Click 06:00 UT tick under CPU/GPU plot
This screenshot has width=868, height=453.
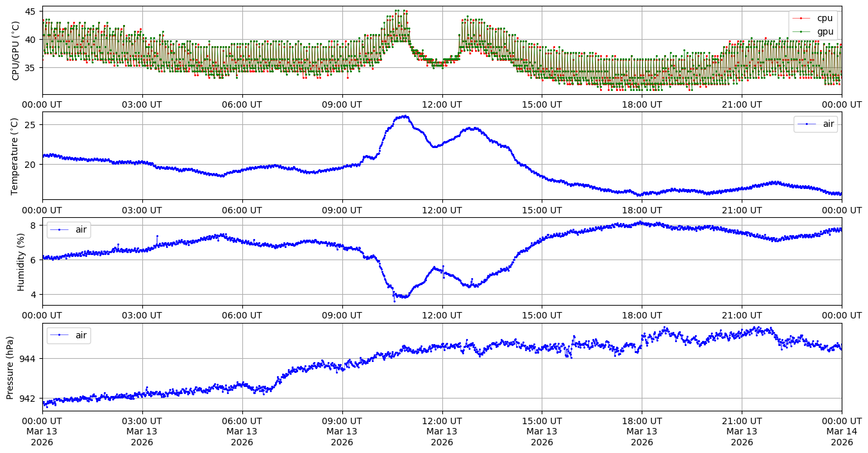point(242,104)
